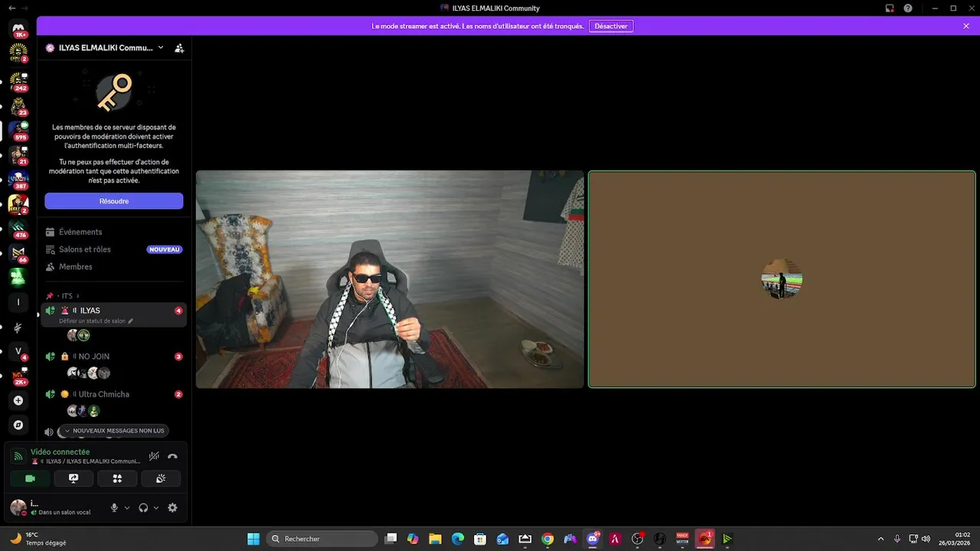Open ILYAS ELMALIKI Community server dropdown

coord(105,47)
